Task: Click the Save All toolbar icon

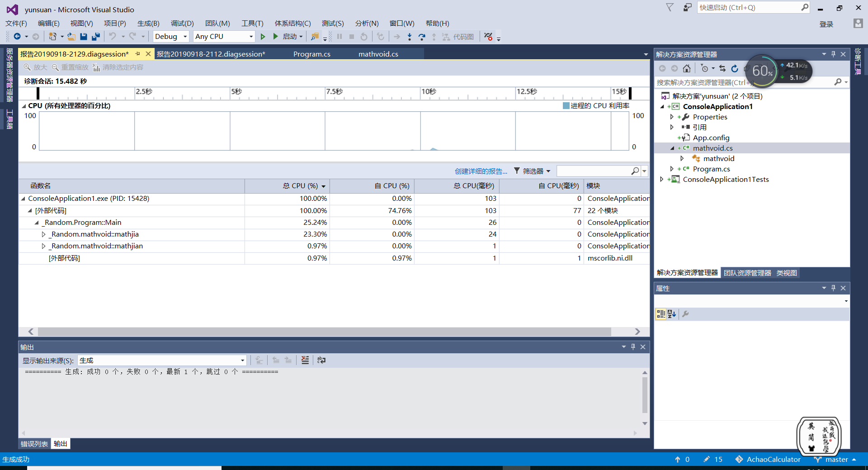Action: [95, 37]
